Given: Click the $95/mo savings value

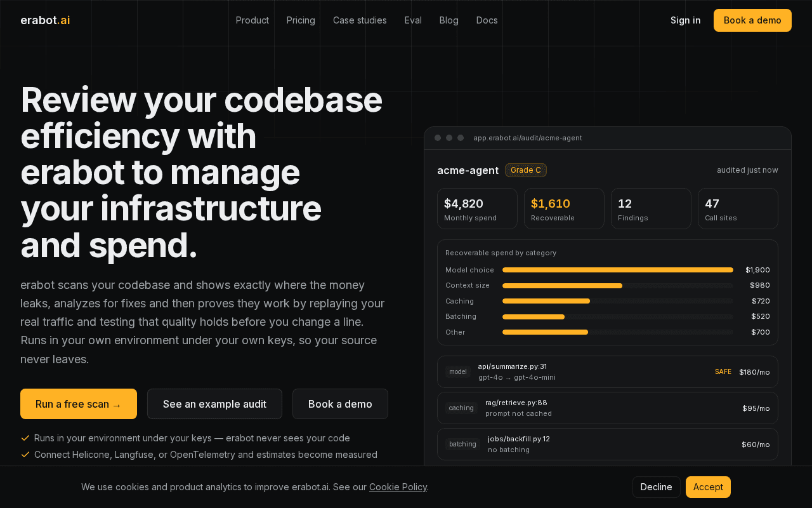Looking at the screenshot, I should [x=756, y=408].
